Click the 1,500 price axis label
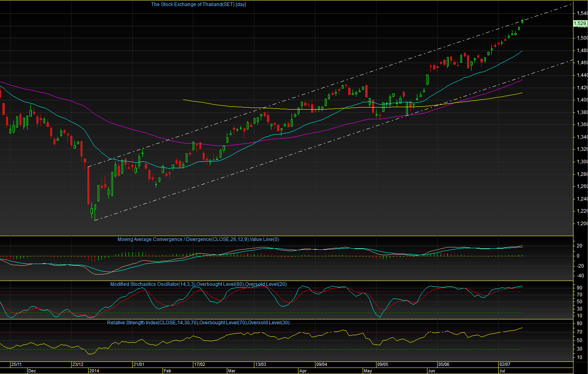 (x=582, y=38)
